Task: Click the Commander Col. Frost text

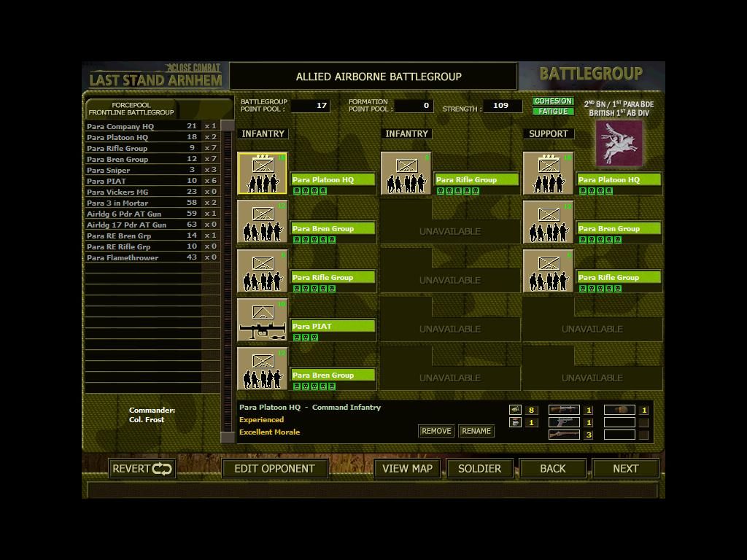Action: (x=152, y=415)
